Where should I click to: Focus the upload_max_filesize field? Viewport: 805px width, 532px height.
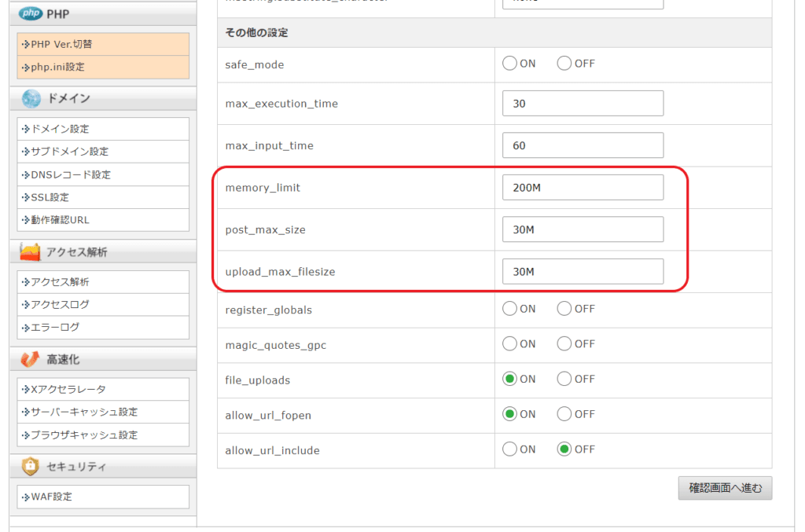coord(583,271)
